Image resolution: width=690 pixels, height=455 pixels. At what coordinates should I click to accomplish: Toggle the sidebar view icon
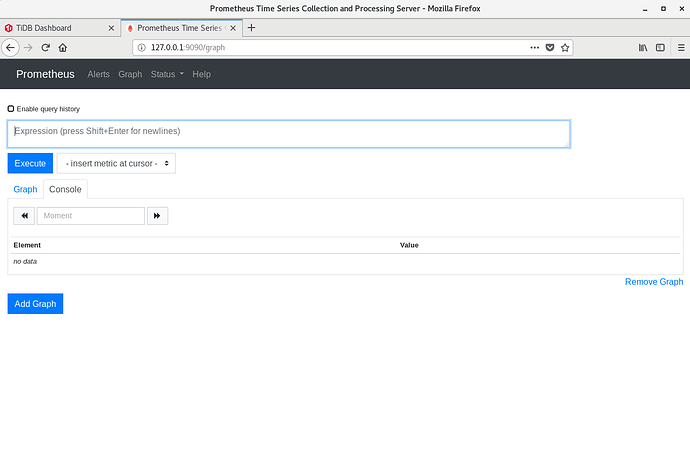point(660,48)
